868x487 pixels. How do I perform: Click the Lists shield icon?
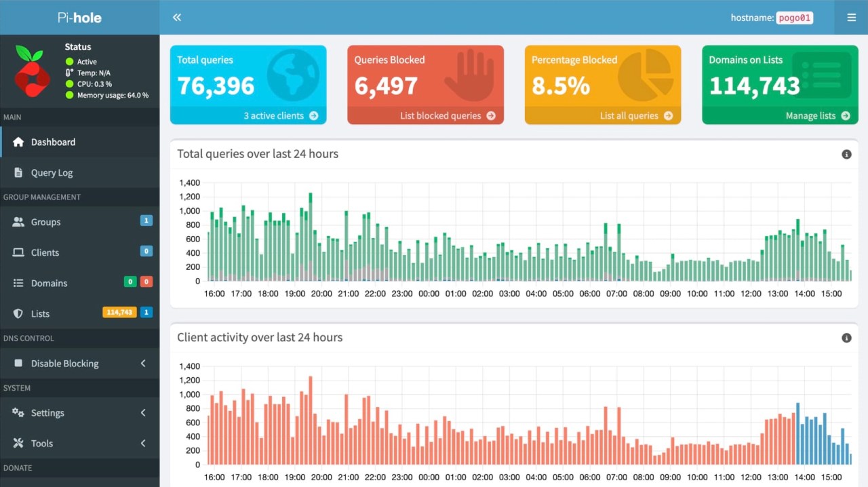coord(18,313)
